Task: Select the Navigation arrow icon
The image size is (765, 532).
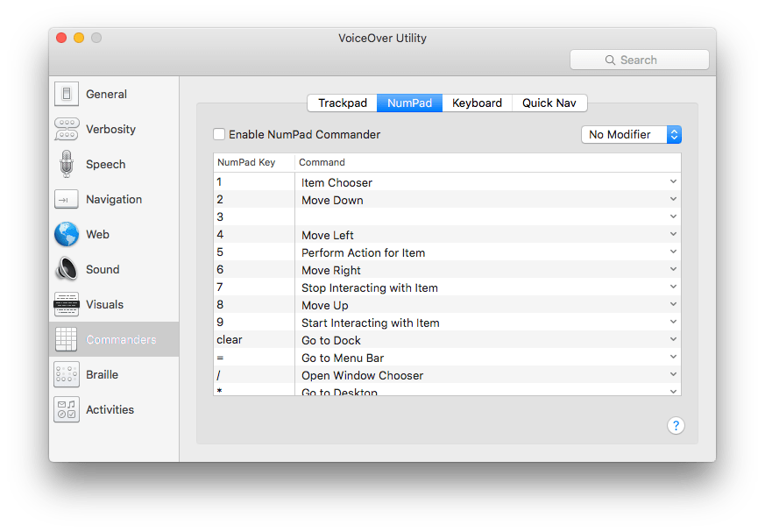Action: pyautogui.click(x=67, y=200)
